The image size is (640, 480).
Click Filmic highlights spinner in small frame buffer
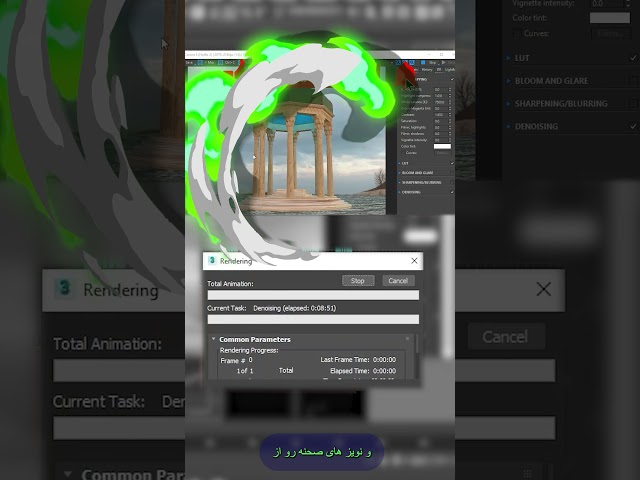450,127
